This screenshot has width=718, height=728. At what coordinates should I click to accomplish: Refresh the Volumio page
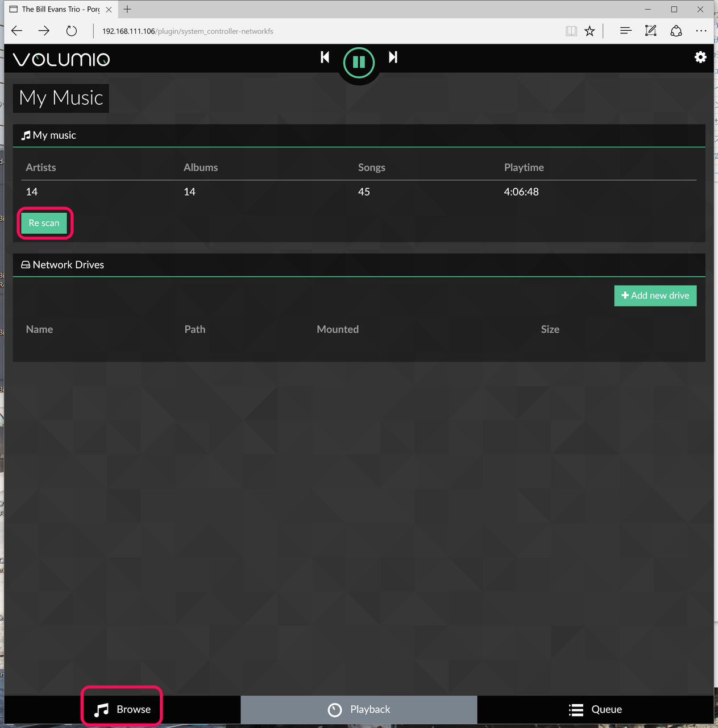pyautogui.click(x=71, y=31)
